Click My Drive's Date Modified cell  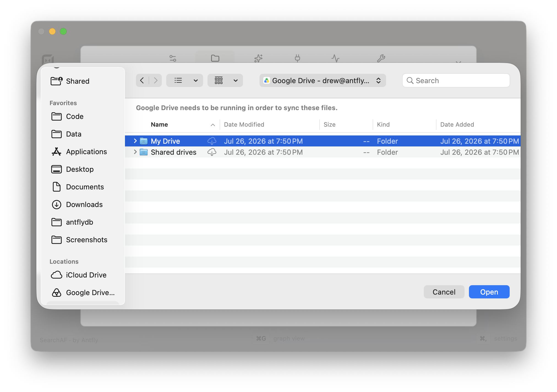263,141
